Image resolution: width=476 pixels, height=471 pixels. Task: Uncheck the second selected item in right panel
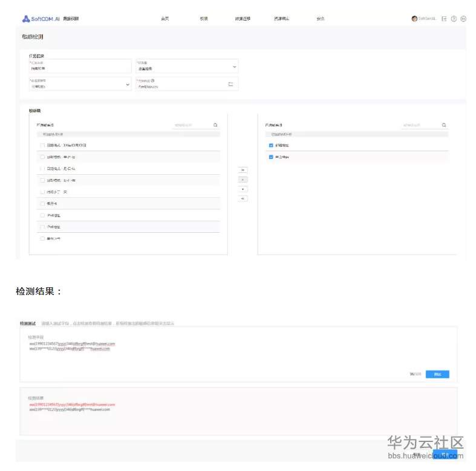tap(271, 157)
